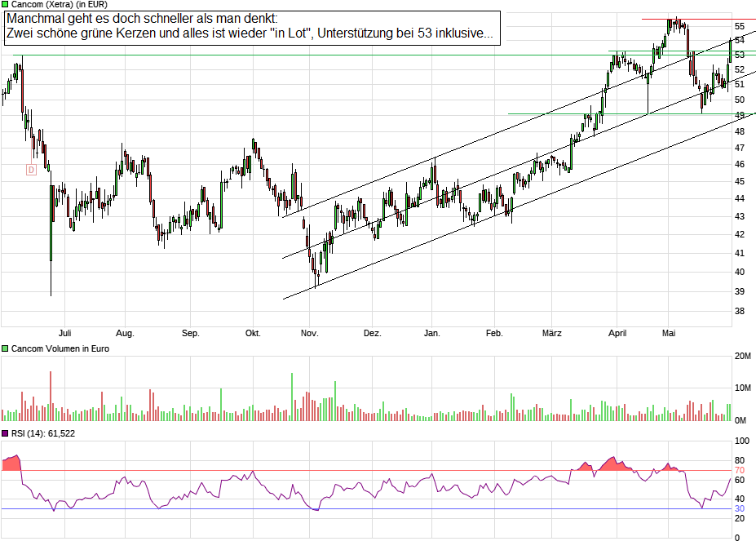Select the annotation text box about Unterstützung
This screenshot has height=550, width=756.
251,27
